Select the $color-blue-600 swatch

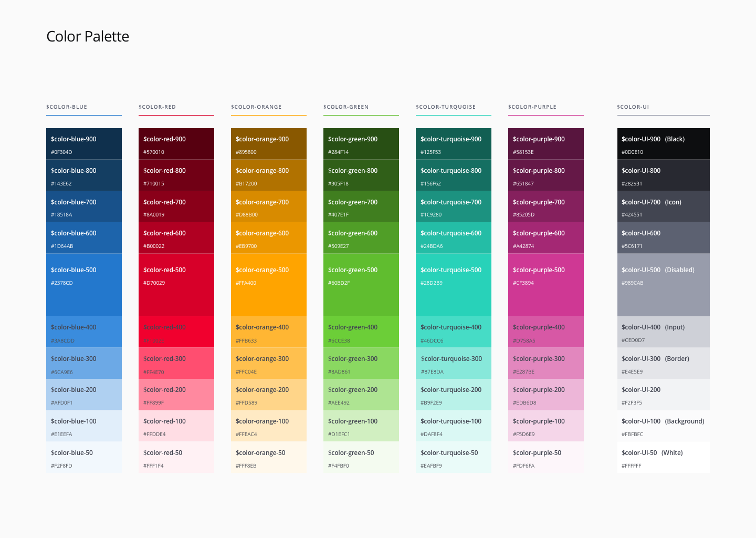pos(84,238)
